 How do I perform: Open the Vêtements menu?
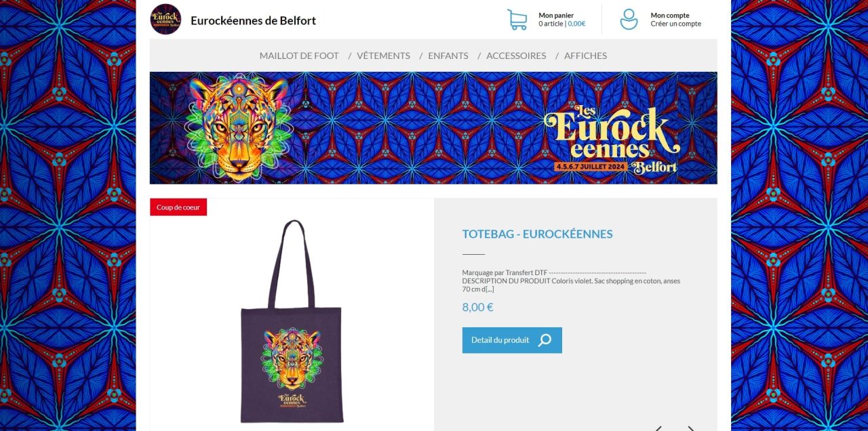(383, 56)
